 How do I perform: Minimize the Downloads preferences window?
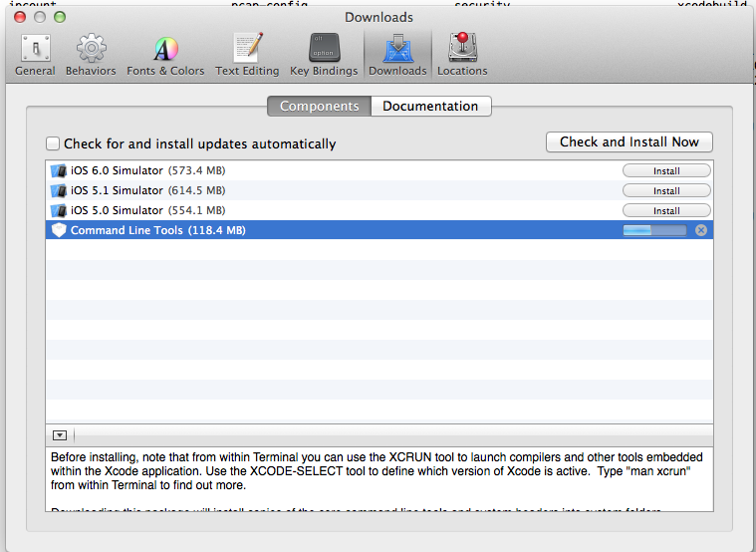point(40,17)
